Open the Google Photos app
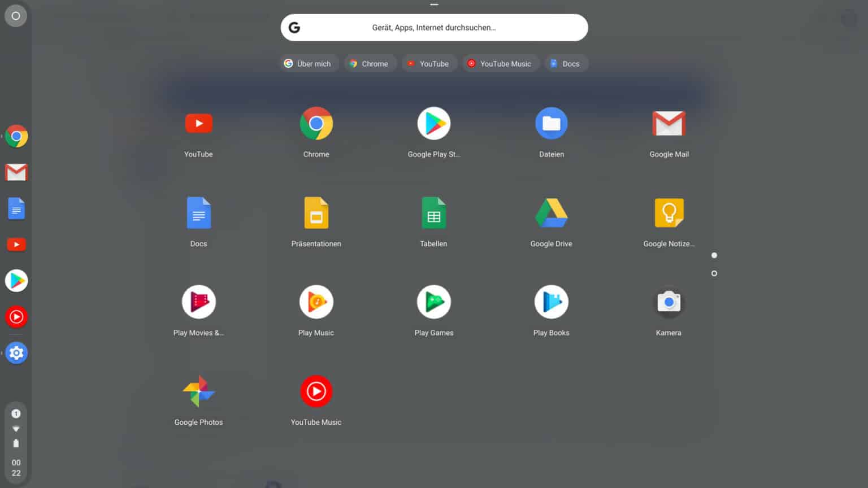 pos(198,391)
